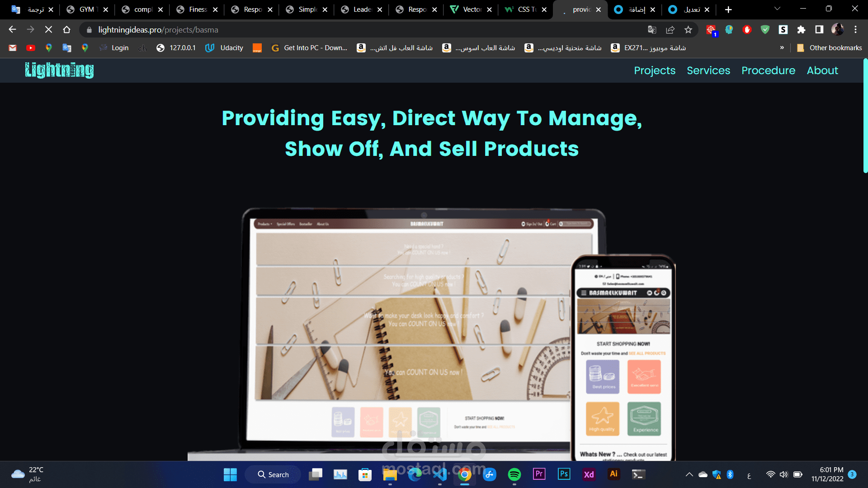This screenshot has width=868, height=488.
Task: Open Spotify app from taskbar
Action: [x=514, y=474]
